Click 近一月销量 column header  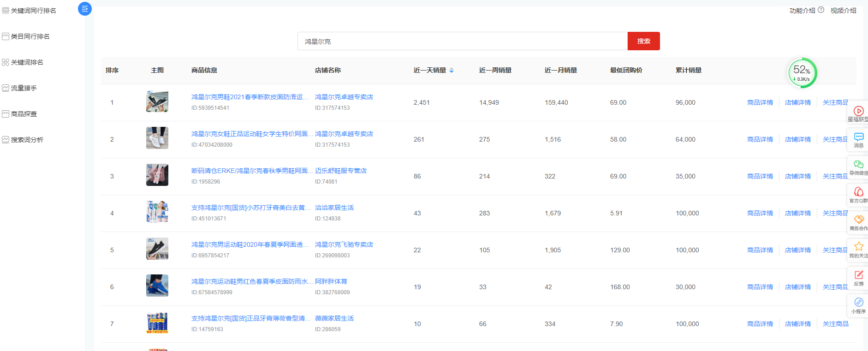click(x=561, y=70)
